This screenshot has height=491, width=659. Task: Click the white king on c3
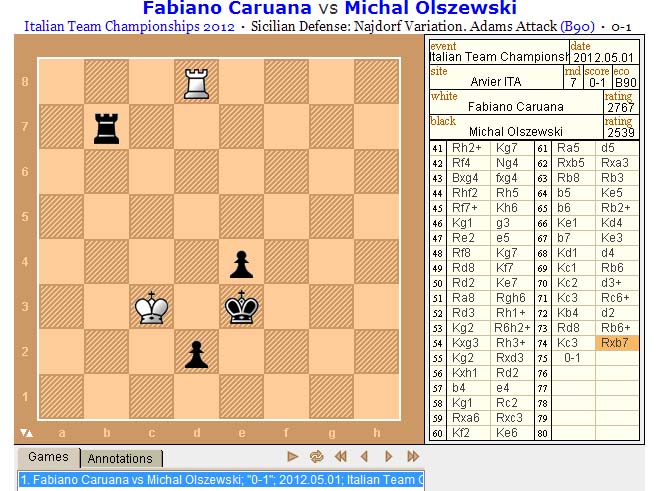tap(150, 308)
